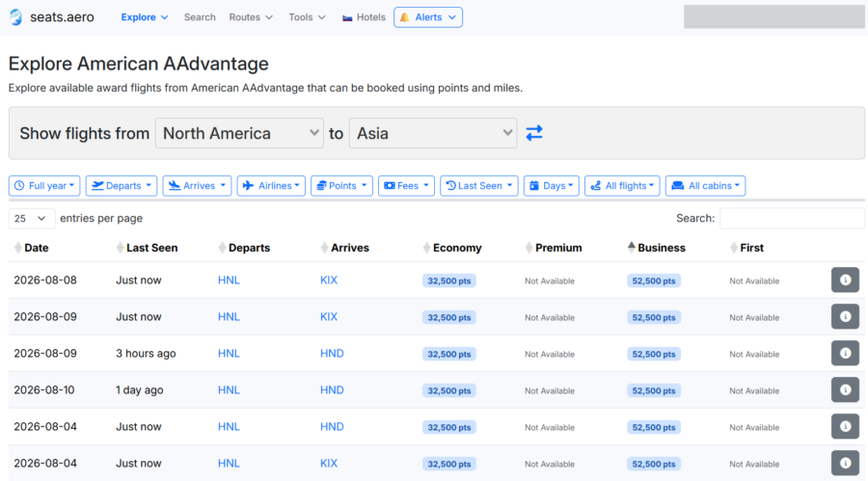Click KIX in the 2026-08-08 row
868x481 pixels.
click(x=329, y=281)
